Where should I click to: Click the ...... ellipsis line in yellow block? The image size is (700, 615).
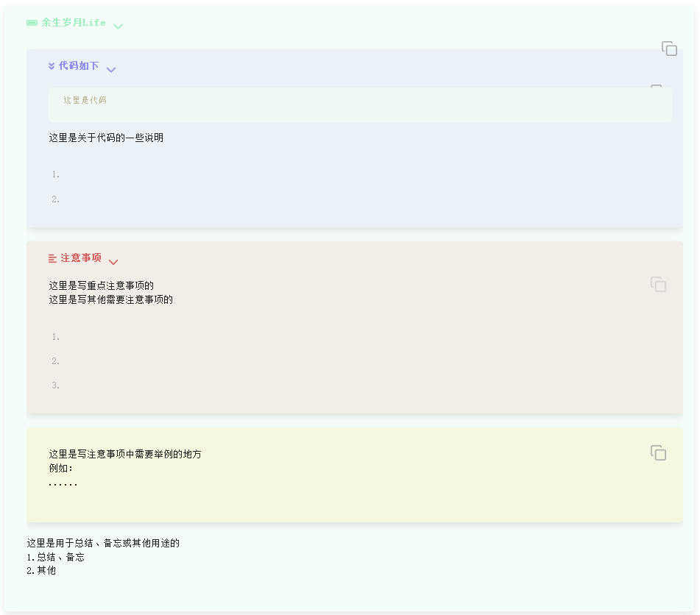[63, 484]
